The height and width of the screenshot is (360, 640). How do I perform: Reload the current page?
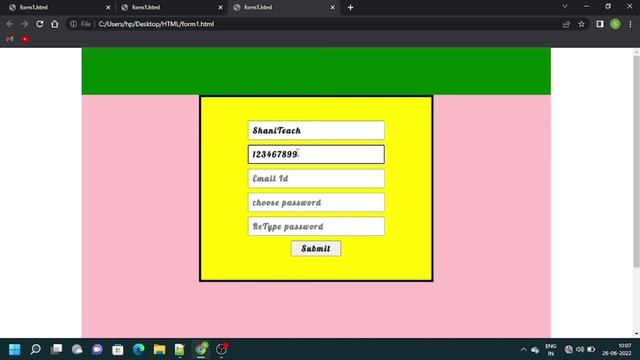(40, 24)
